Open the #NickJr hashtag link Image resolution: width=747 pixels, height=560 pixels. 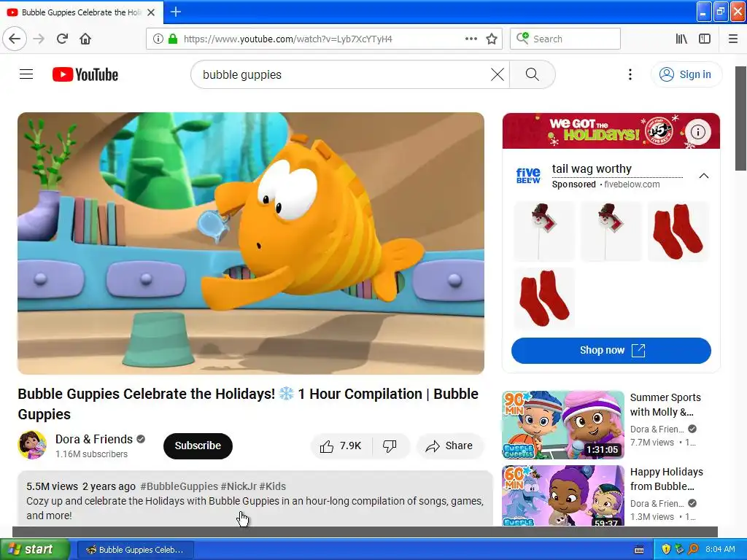click(239, 486)
